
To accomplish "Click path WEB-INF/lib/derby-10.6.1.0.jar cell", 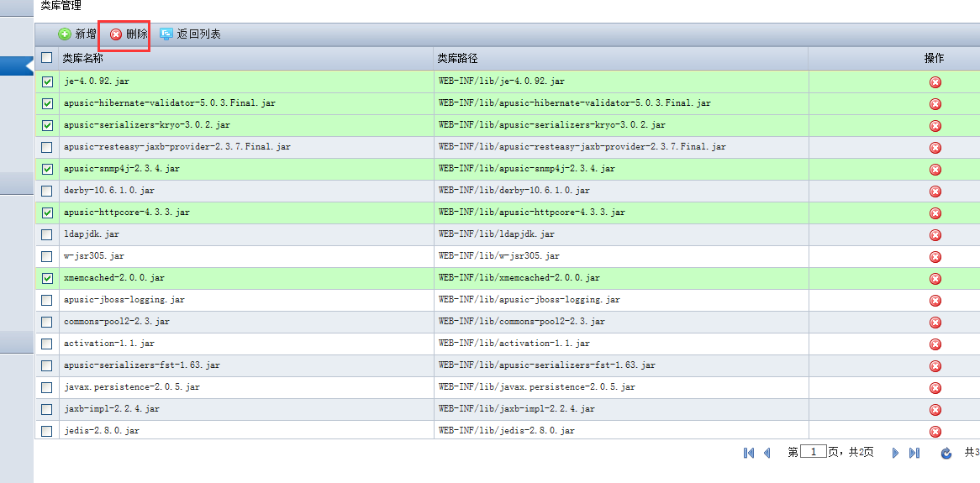I will coord(621,191).
